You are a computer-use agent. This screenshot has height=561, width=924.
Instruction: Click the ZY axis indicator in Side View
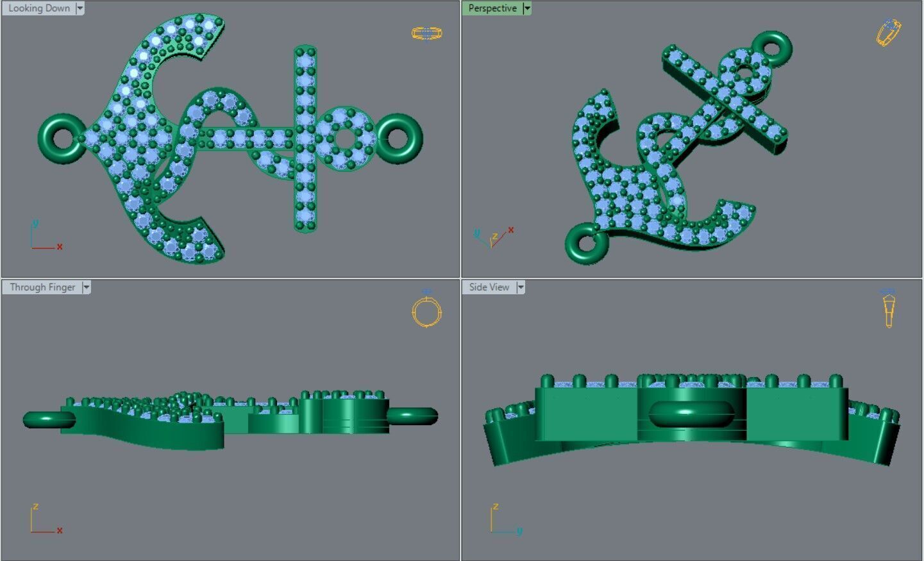coord(507,519)
